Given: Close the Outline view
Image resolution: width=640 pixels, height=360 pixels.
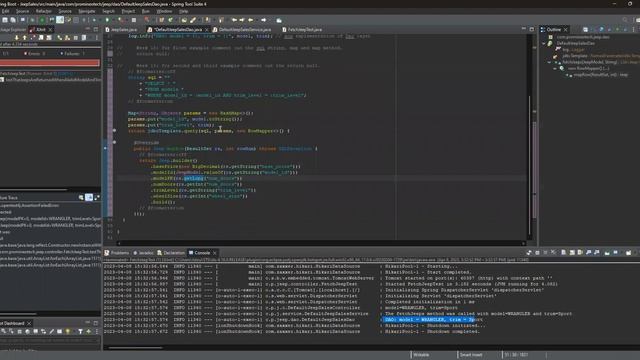Looking at the screenshot, I should coord(566,30).
